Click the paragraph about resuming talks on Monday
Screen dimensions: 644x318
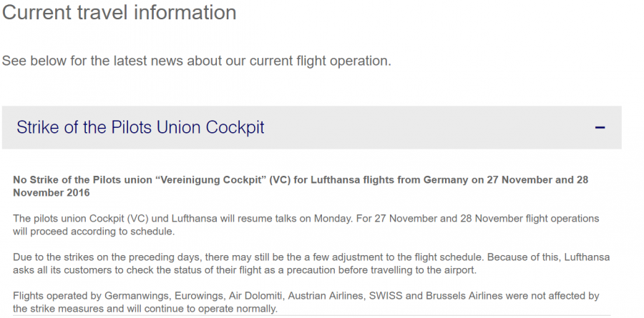tap(301, 219)
